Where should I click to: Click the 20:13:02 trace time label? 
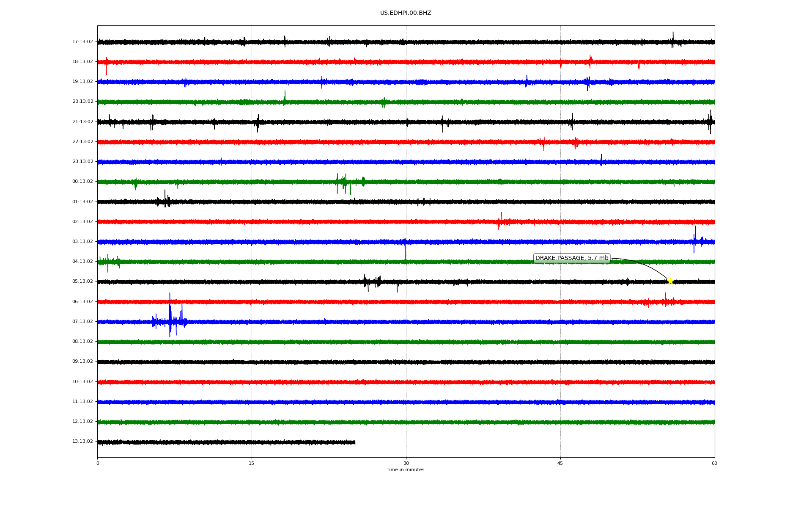82,102
